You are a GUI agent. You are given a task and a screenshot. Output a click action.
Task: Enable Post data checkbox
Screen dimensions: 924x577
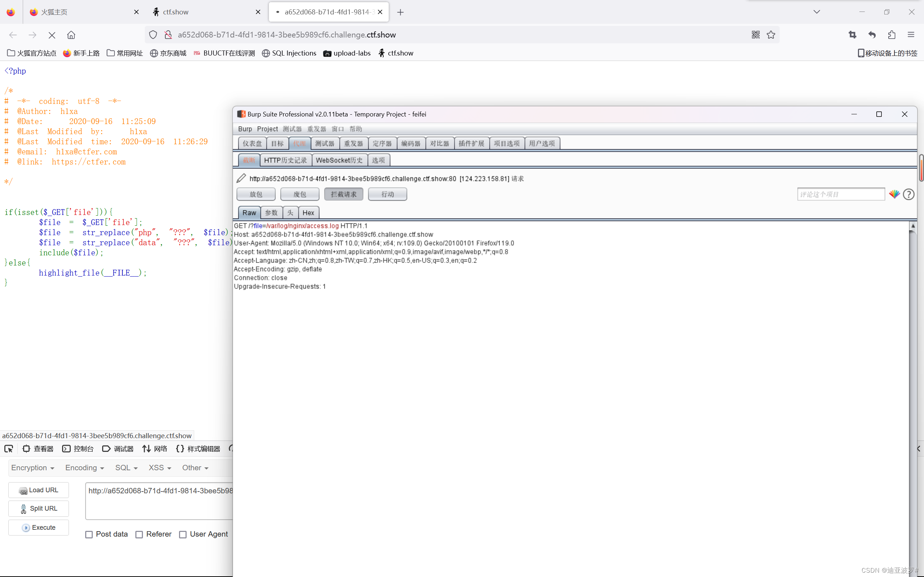click(x=89, y=535)
